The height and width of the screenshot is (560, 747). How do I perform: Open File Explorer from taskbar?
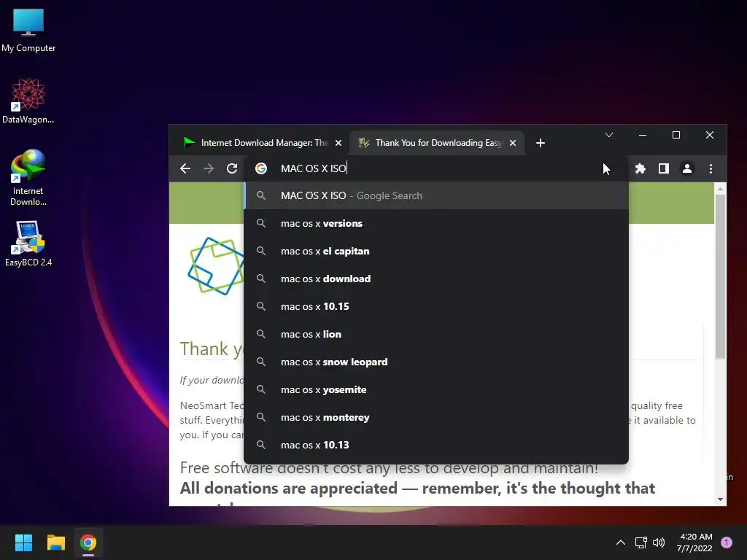[55, 542]
